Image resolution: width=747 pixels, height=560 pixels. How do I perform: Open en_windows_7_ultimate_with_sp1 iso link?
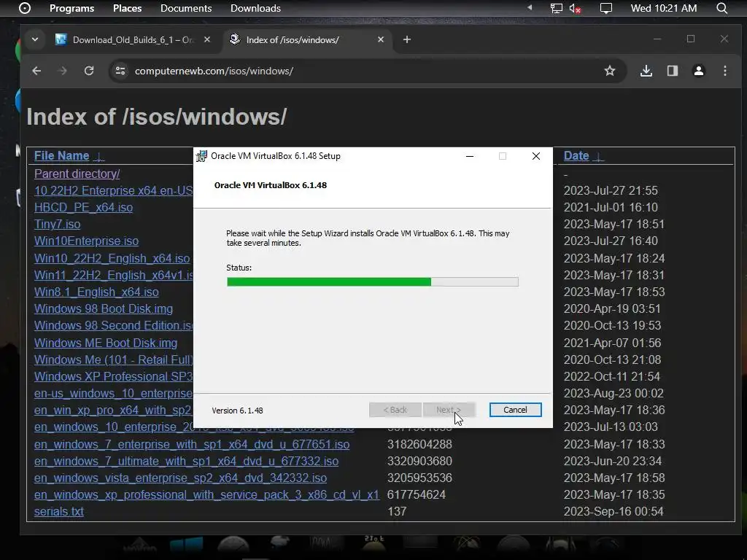pyautogui.click(x=186, y=461)
